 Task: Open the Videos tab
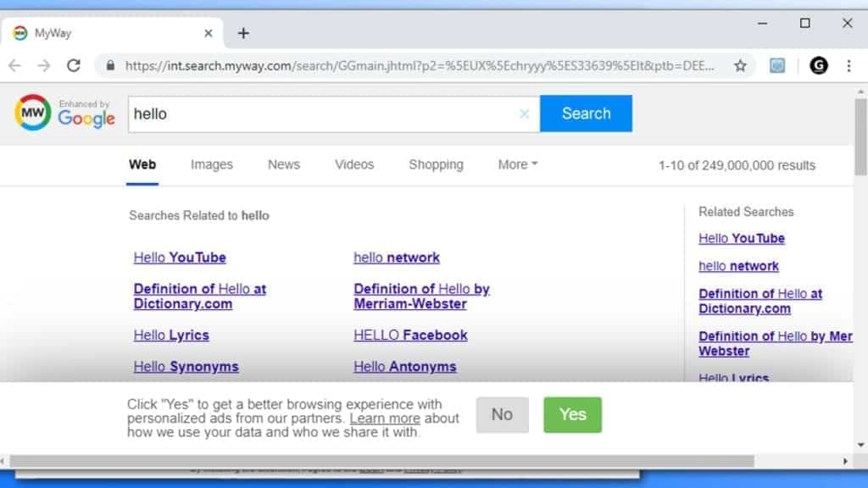coord(354,164)
